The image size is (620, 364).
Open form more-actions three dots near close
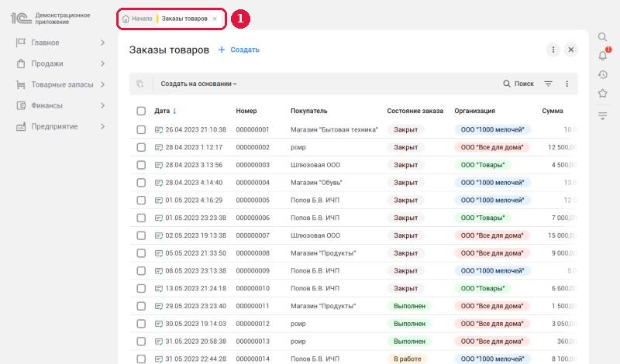click(553, 50)
